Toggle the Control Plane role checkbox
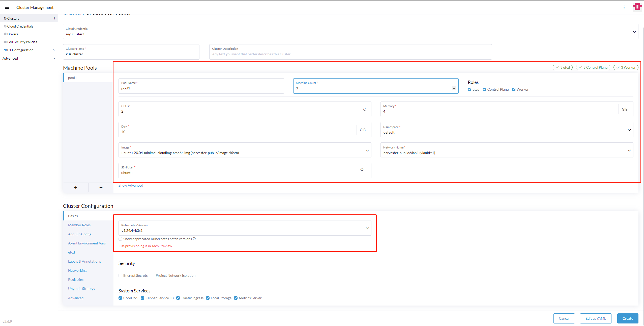Screen dimensions: 644x326 (484, 89)
